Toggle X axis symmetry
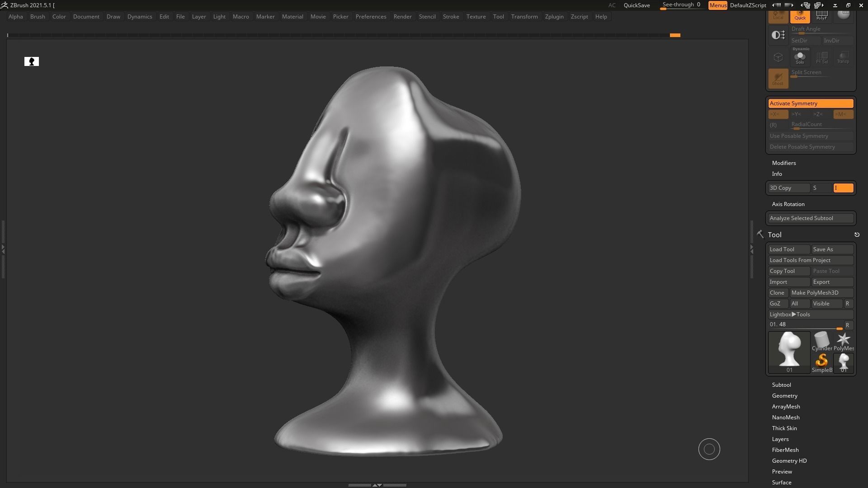868x488 pixels. coord(778,114)
